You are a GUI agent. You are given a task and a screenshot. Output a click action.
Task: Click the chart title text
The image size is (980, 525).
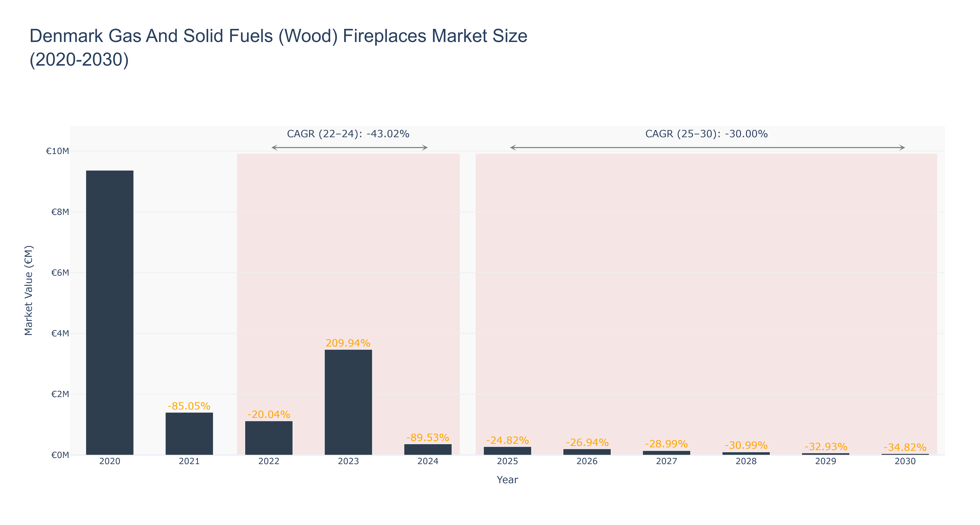coord(278,48)
